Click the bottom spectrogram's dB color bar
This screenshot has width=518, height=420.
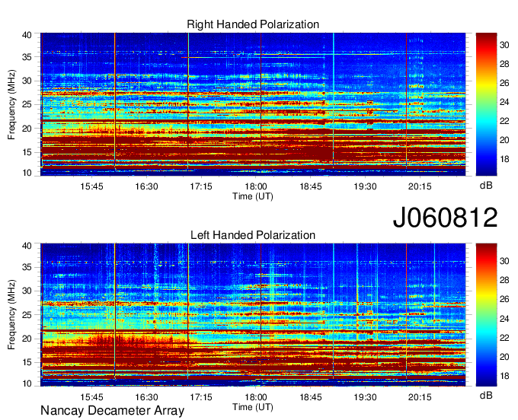pyautogui.click(x=486, y=315)
